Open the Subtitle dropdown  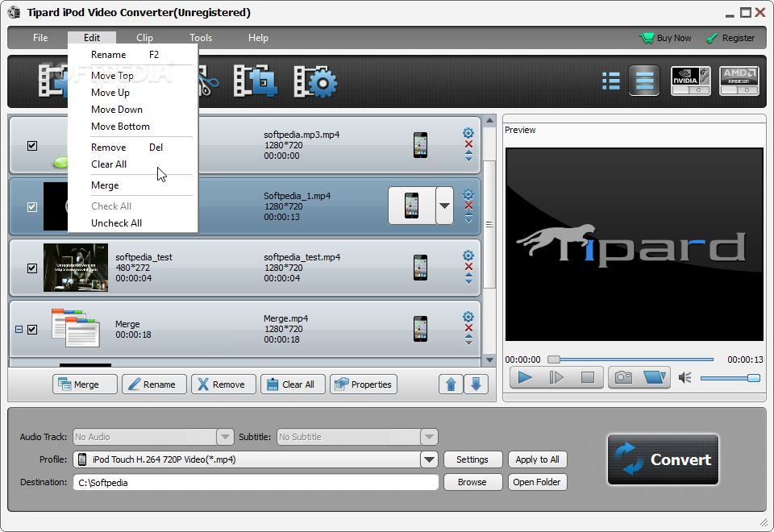pyautogui.click(x=429, y=437)
